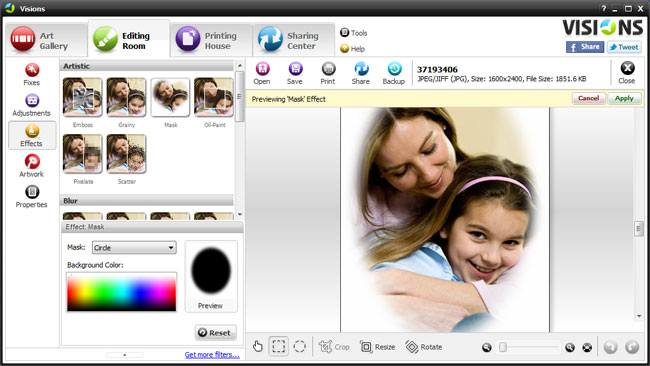The width and height of the screenshot is (650, 366).
Task: Click the zoom slider handle
Action: click(503, 347)
